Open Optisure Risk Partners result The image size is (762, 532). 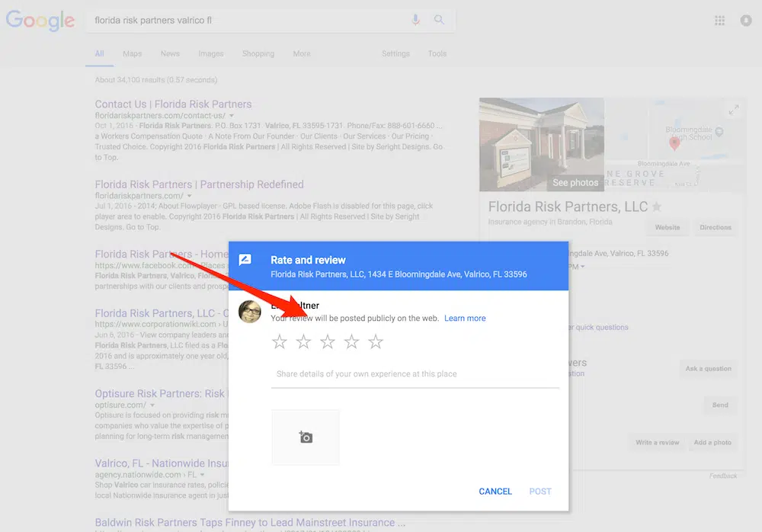pyautogui.click(x=160, y=393)
